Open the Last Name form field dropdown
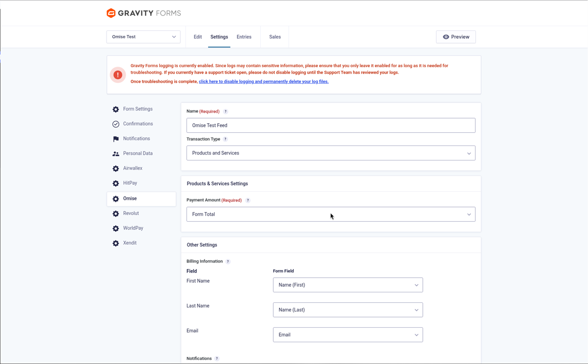 point(348,310)
